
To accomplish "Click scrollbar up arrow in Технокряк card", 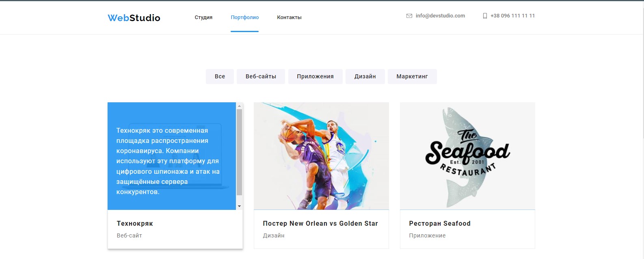I will [239, 106].
